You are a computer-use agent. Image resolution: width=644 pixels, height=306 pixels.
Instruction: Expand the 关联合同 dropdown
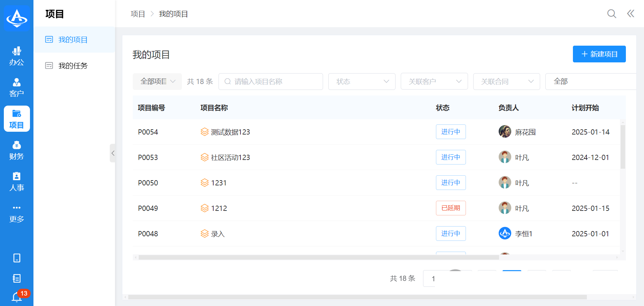tap(506, 82)
